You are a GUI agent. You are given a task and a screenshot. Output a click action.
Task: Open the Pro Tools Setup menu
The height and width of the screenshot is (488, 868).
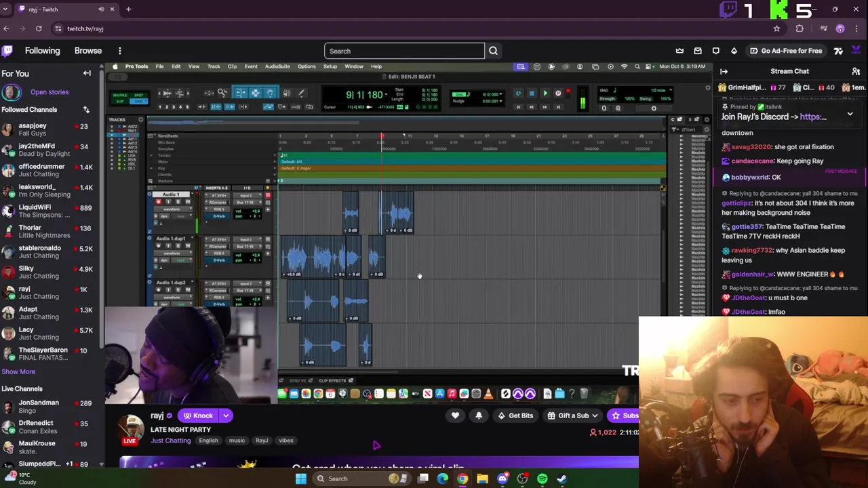click(x=330, y=66)
